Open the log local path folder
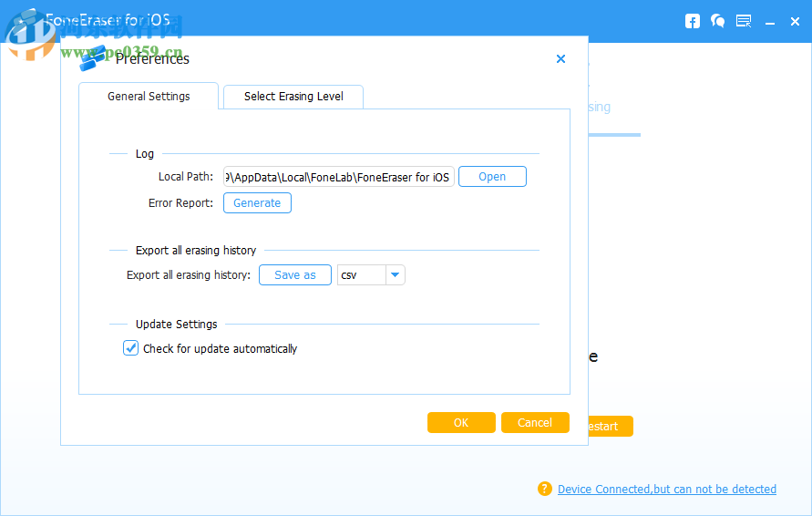This screenshot has width=812, height=516. [492, 177]
